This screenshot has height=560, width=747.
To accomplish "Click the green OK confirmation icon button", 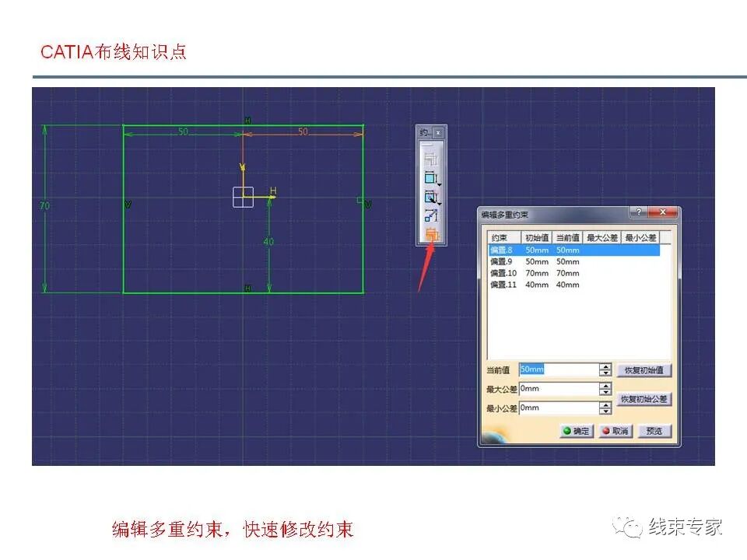I will click(x=566, y=430).
